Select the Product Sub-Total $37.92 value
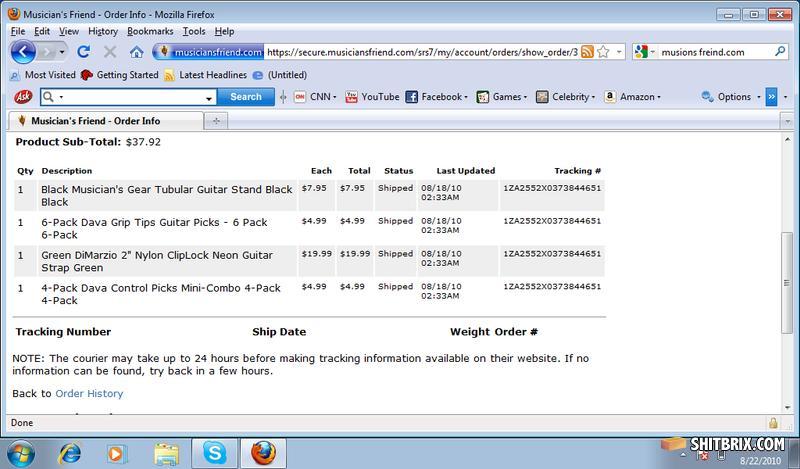Viewport: 800px width, 469px height. pos(143,142)
